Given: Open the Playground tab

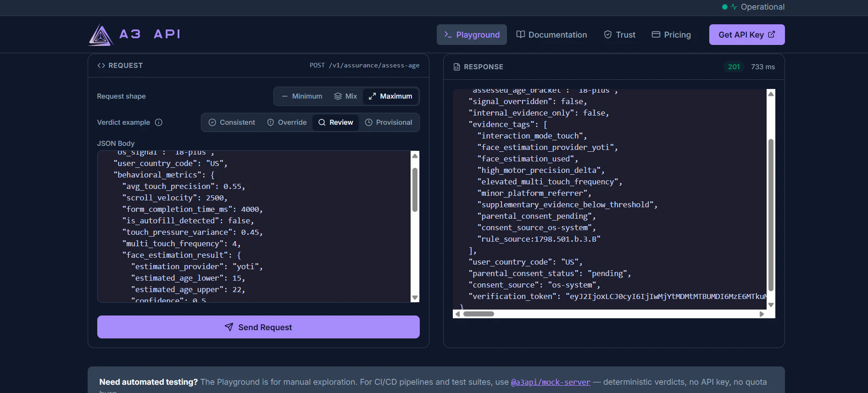Looking at the screenshot, I should [472, 35].
